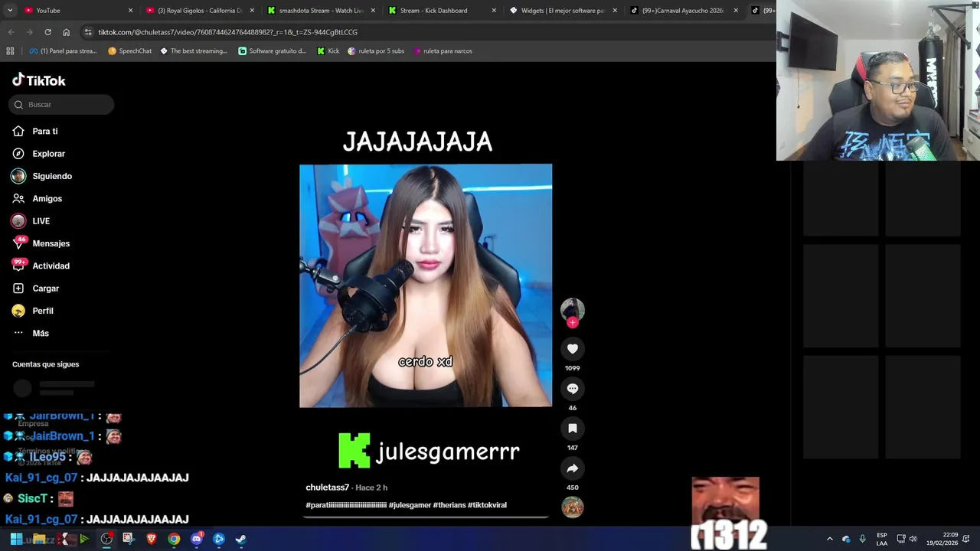Open ruleta por 5 subs bookmark
The width and height of the screenshot is (980, 551).
point(375,51)
